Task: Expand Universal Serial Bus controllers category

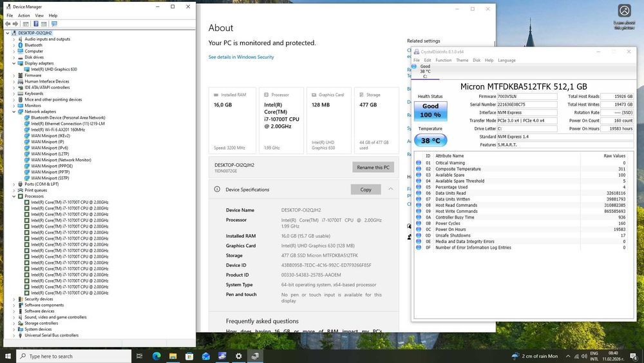Action: pyautogui.click(x=14, y=335)
